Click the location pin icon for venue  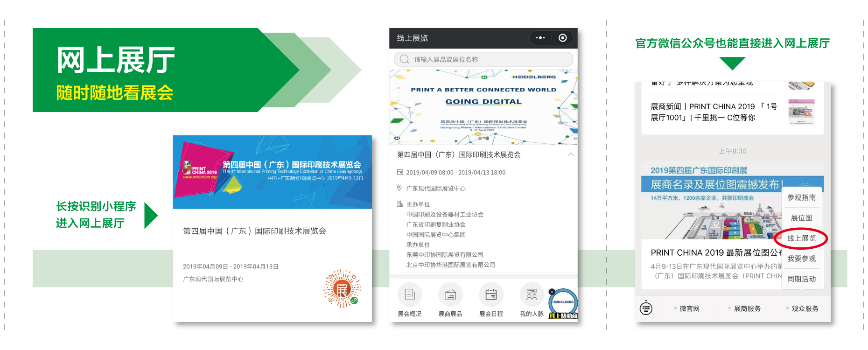[399, 188]
